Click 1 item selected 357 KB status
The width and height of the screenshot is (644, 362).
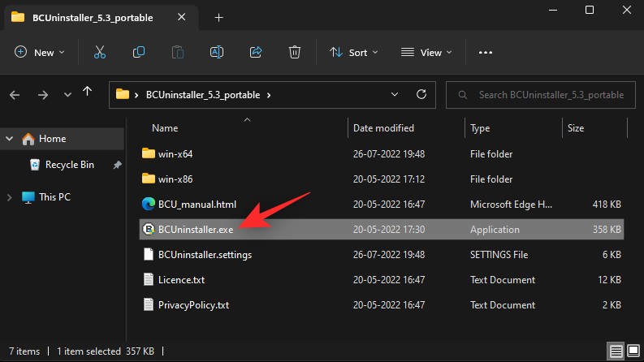point(105,351)
